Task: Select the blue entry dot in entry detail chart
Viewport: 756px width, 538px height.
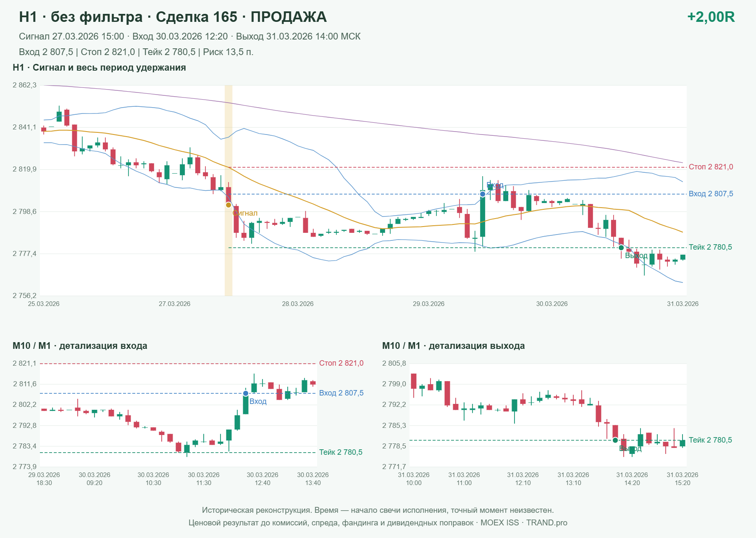Action: click(x=246, y=393)
